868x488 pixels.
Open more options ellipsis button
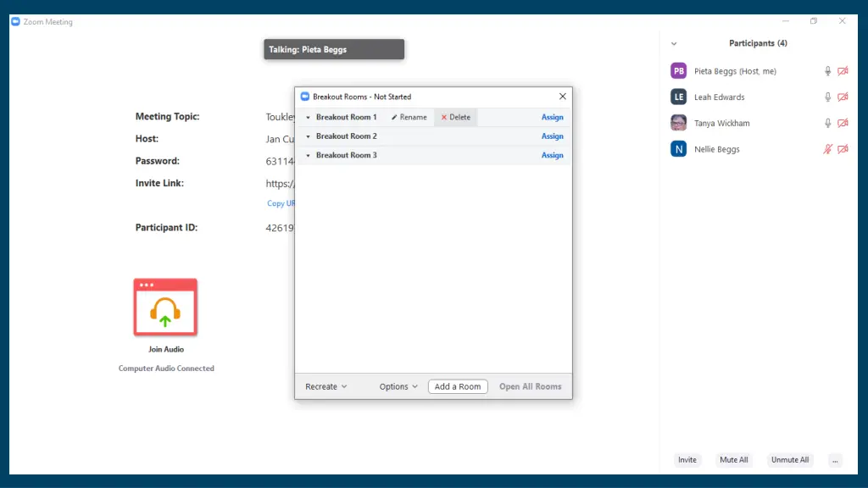pyautogui.click(x=835, y=460)
